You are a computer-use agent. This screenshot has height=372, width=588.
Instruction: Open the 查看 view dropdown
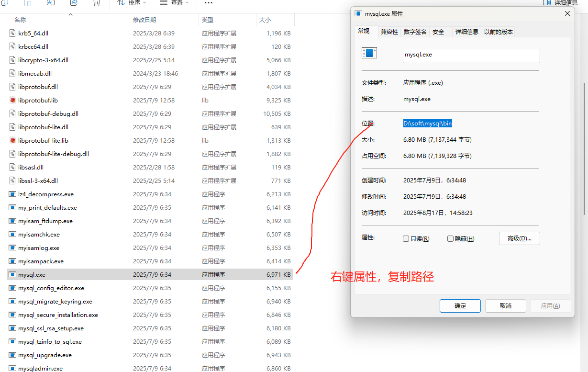pyautogui.click(x=174, y=3)
